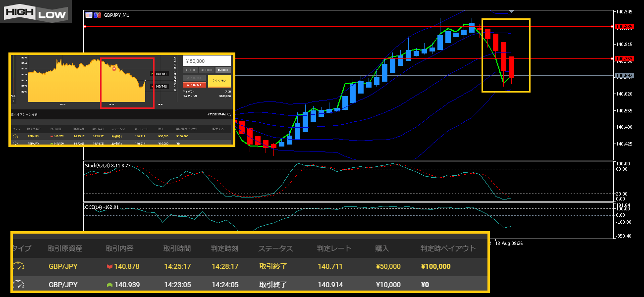Click the turbo timer icon in the ¥10,000 trade row
This screenshot has width=644, height=297.
click(18, 285)
